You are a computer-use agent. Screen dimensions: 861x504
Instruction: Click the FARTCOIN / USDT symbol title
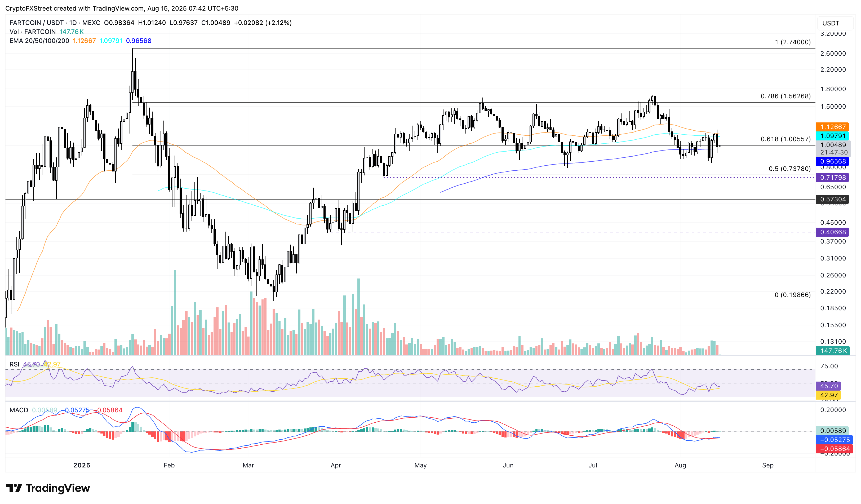pos(36,23)
